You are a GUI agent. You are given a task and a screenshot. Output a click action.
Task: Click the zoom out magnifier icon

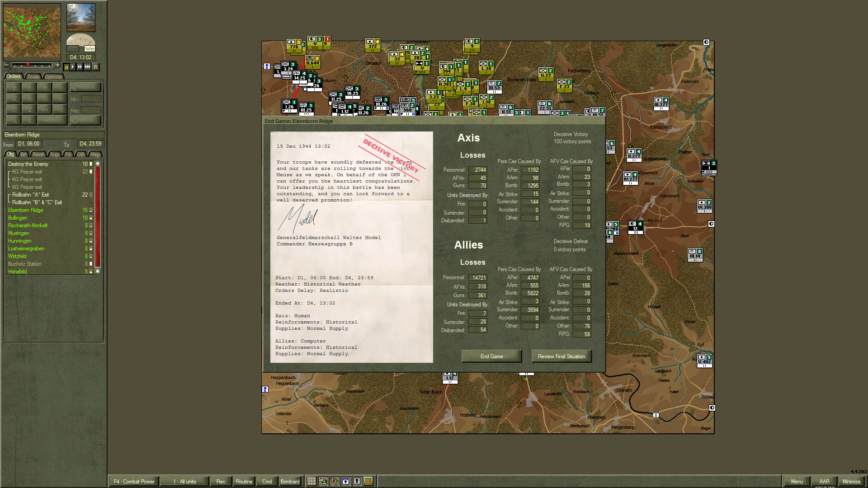(7, 66)
